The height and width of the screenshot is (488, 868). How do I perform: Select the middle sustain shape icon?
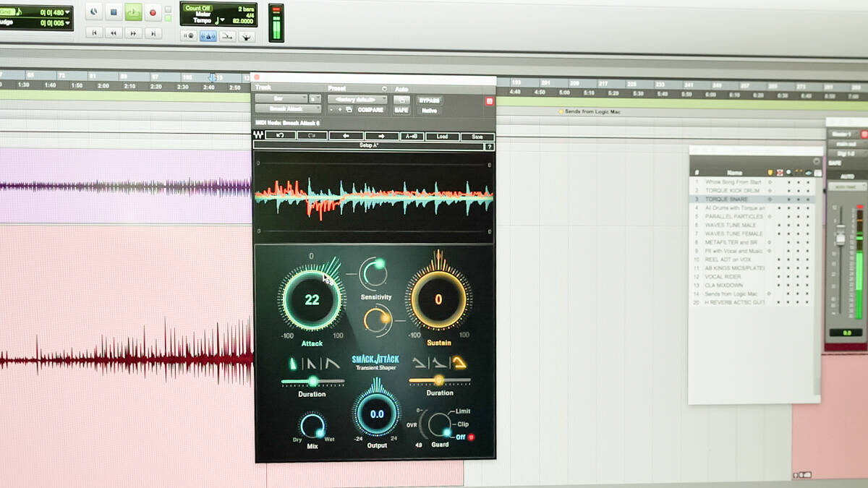(439, 363)
